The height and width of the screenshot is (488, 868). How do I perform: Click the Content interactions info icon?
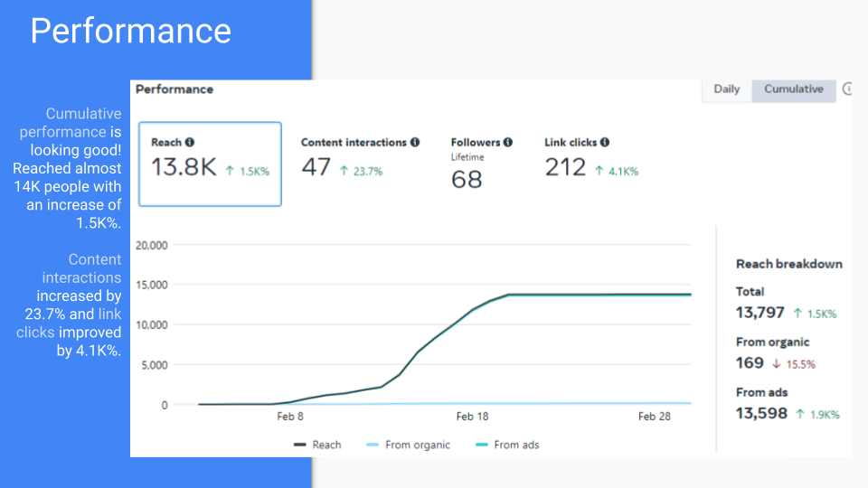(415, 143)
